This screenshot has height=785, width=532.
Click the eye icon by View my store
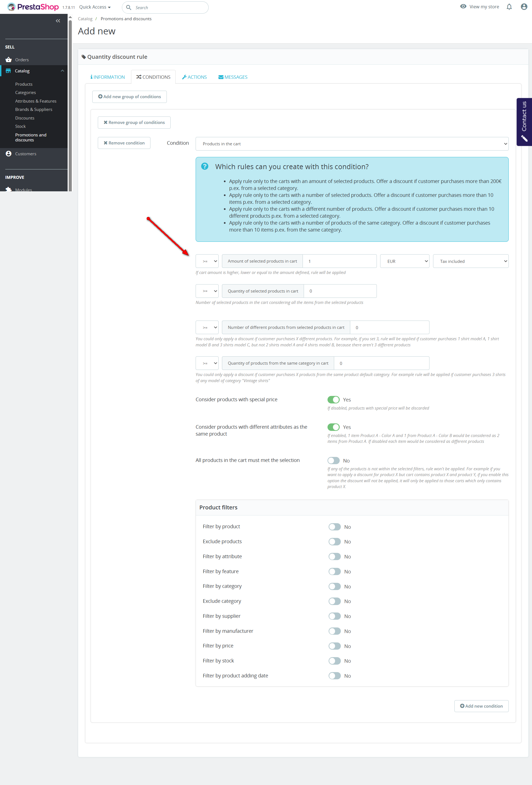point(463,6)
